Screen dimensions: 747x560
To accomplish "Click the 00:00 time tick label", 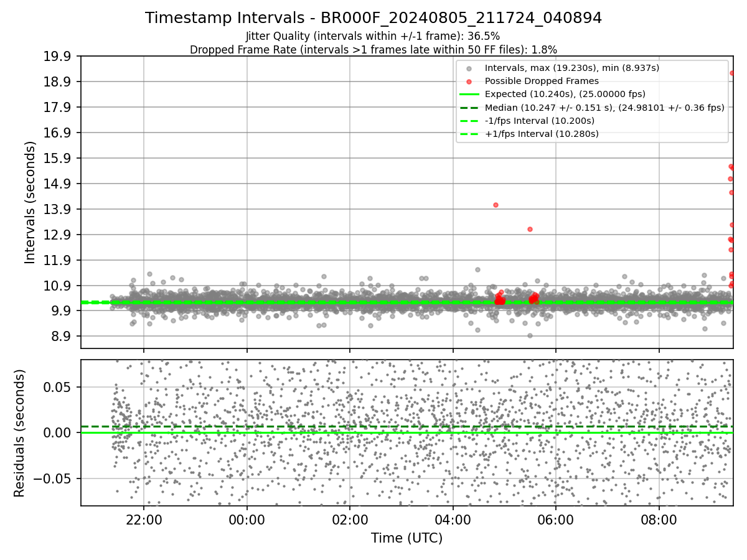I will coord(247,519).
